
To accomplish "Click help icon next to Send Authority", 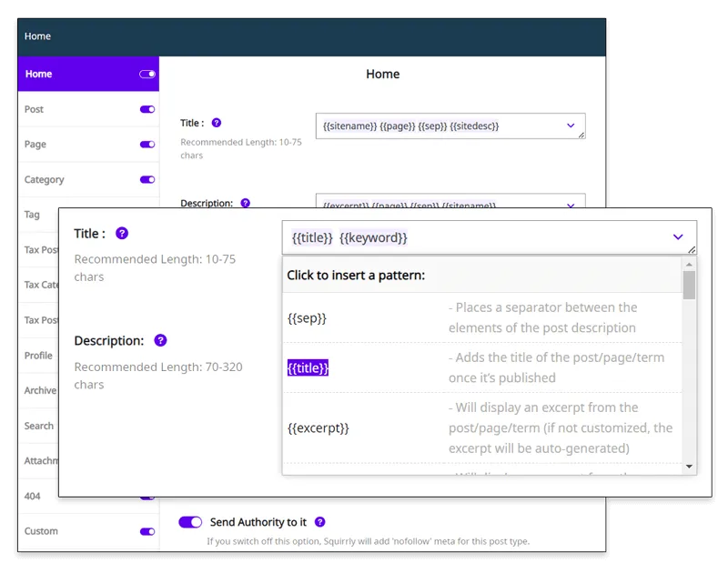I will [319, 522].
